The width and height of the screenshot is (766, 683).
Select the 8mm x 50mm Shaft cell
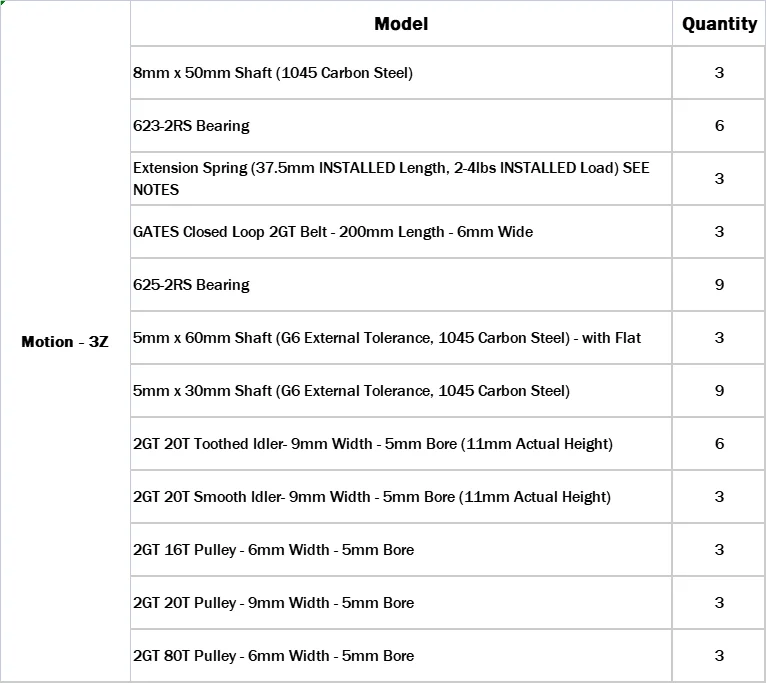click(x=401, y=73)
